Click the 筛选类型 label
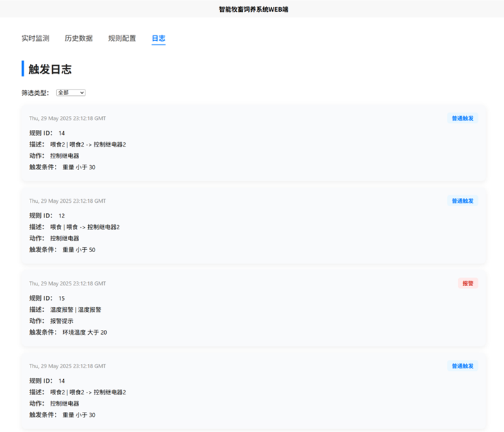The width and height of the screenshot is (504, 432). click(35, 93)
